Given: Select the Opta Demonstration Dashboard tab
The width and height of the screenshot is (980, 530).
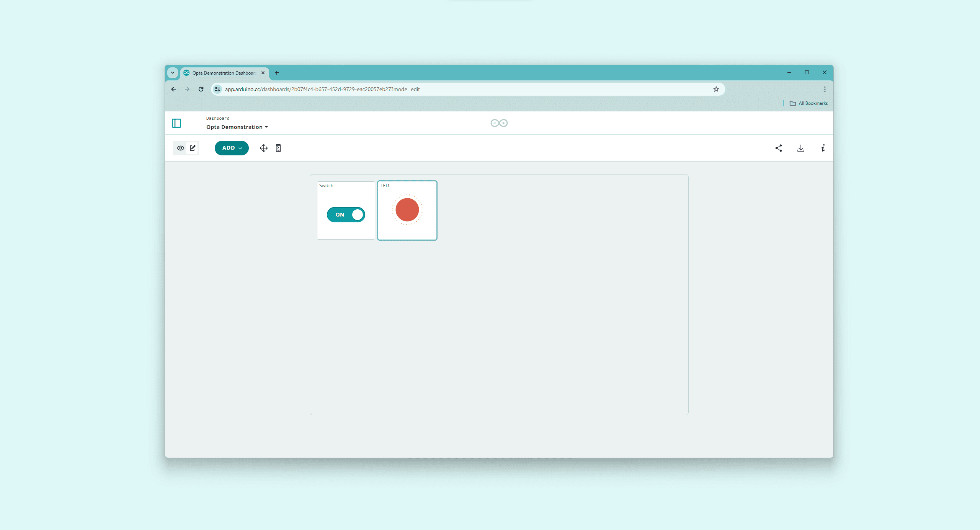Looking at the screenshot, I should click(224, 73).
